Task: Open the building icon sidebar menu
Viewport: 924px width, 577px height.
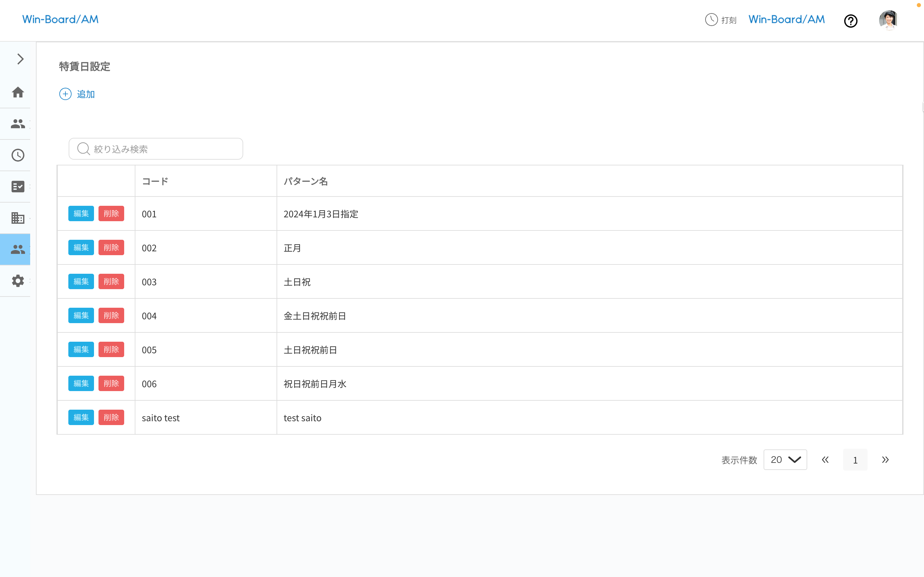Action: (18, 218)
